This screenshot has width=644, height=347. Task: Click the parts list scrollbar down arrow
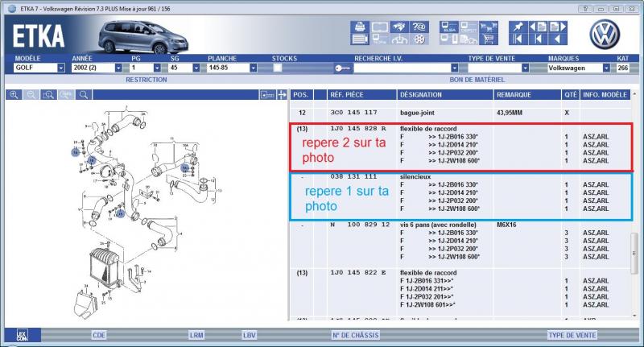(634, 316)
